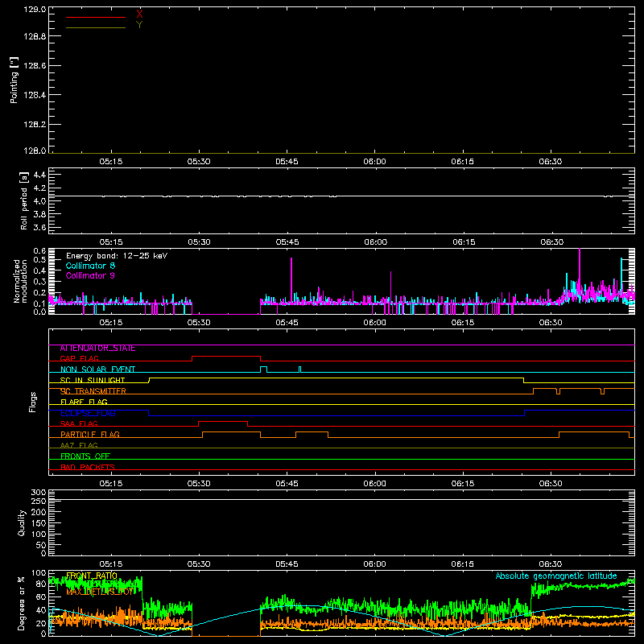Click the 128.2 tick label
The width and height of the screenshot is (644, 644).
(35, 125)
